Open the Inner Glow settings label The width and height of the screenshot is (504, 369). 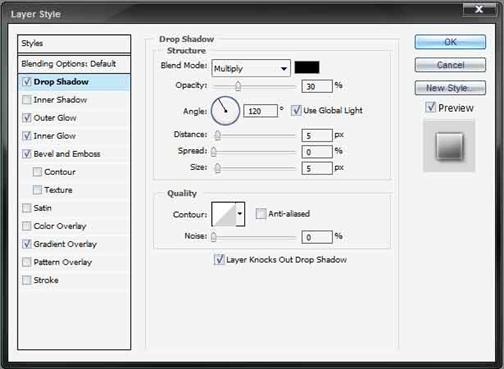(x=55, y=136)
